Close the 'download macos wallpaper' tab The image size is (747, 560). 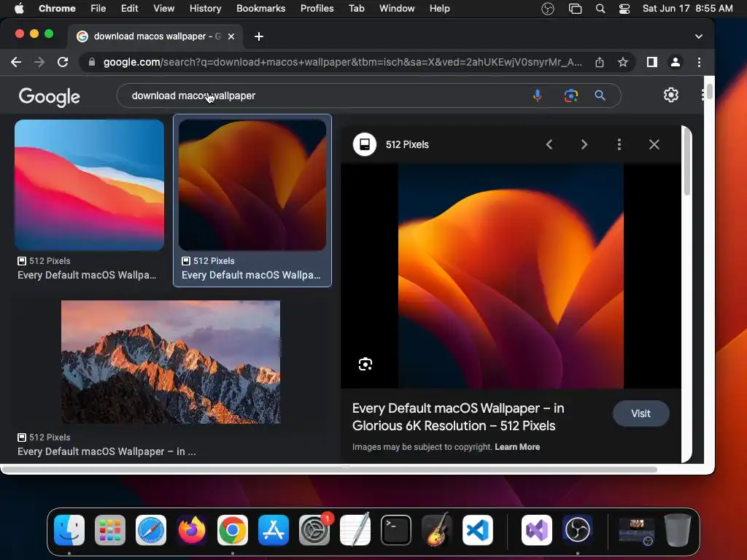click(231, 36)
